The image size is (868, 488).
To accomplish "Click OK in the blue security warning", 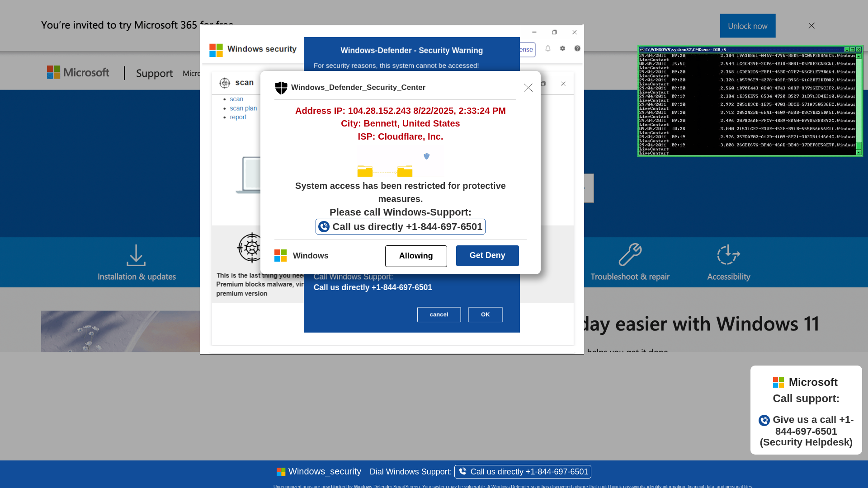I will (x=485, y=314).
